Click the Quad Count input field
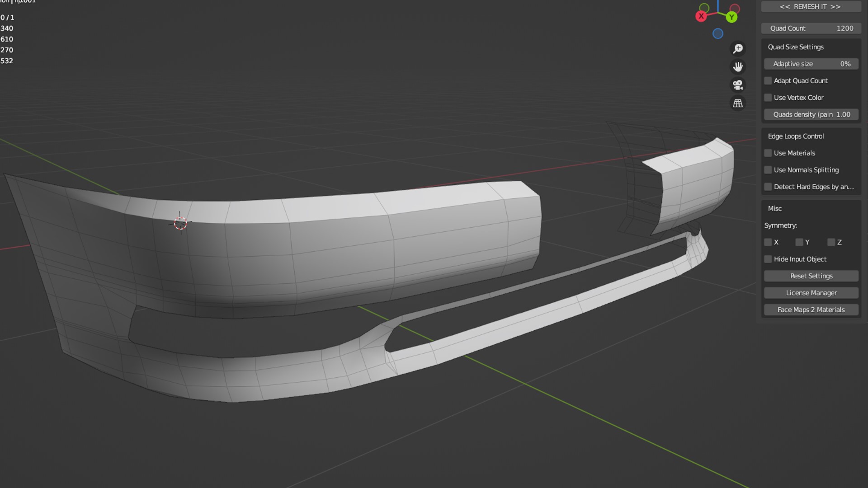 [811, 28]
